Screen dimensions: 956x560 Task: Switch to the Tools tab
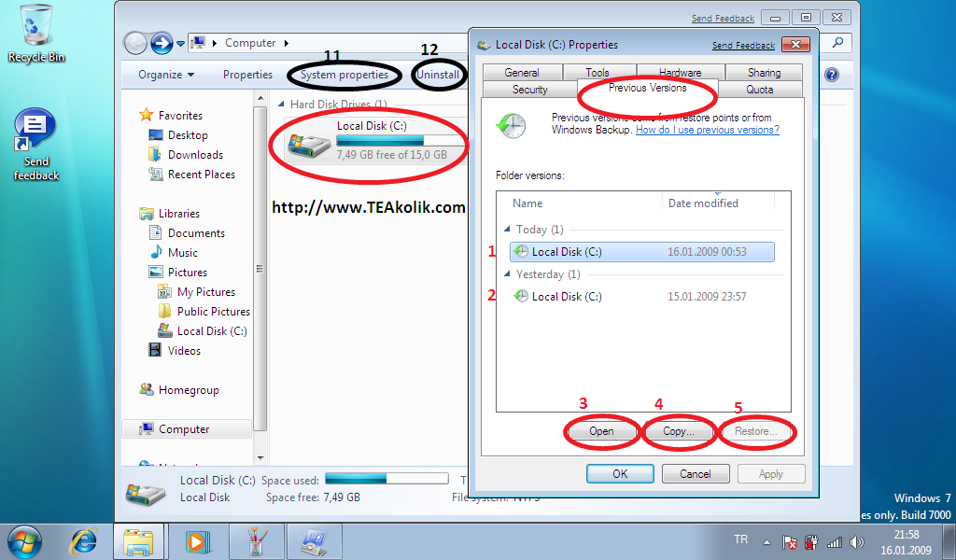(597, 73)
